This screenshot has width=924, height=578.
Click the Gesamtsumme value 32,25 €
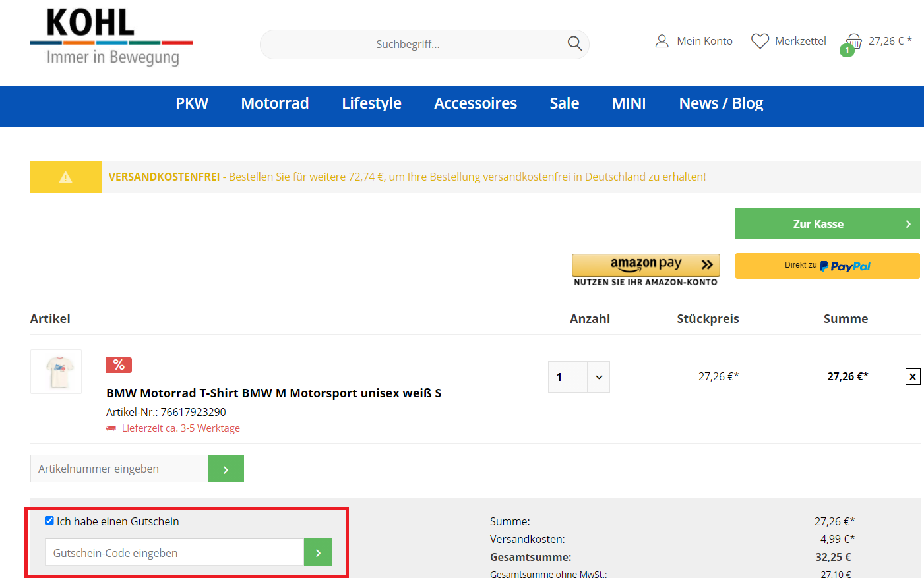tap(833, 557)
